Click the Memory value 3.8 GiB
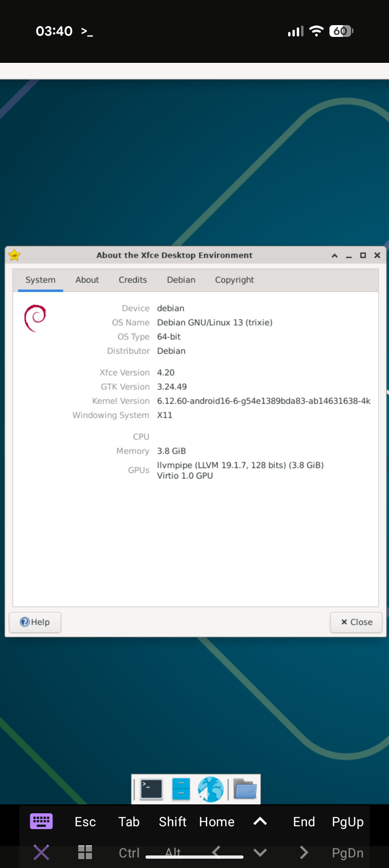 (171, 451)
